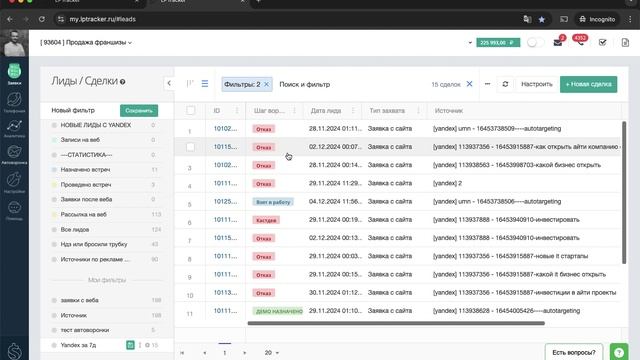Click the horizontal table scrollbar

coord(396,323)
